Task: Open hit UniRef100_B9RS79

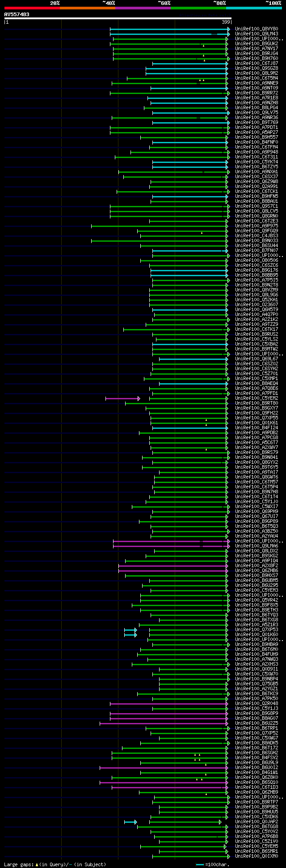Action: [x=257, y=453]
